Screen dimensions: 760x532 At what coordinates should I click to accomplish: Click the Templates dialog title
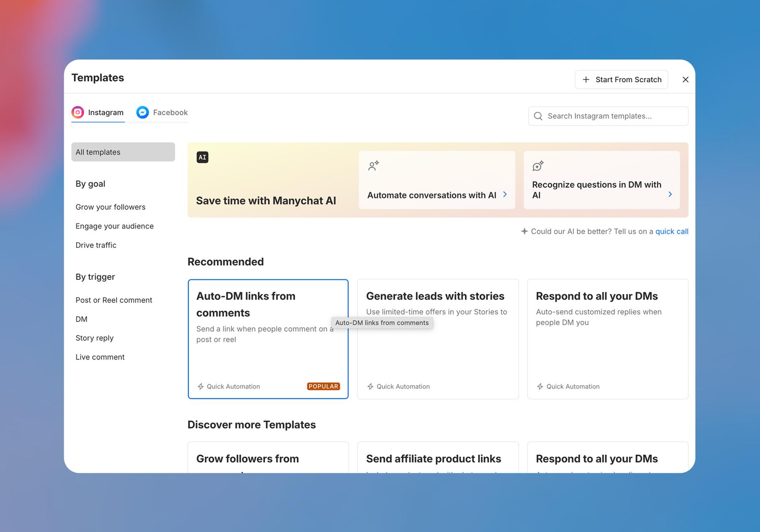pyautogui.click(x=98, y=78)
